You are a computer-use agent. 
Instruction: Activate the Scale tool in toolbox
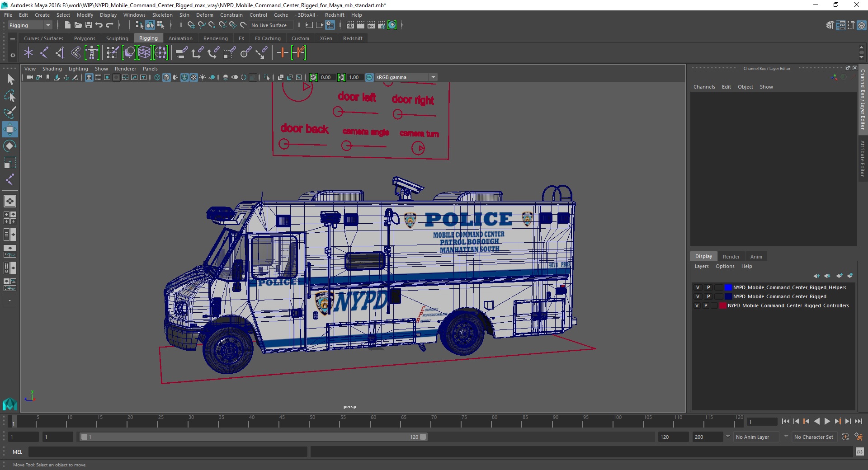pyautogui.click(x=10, y=163)
